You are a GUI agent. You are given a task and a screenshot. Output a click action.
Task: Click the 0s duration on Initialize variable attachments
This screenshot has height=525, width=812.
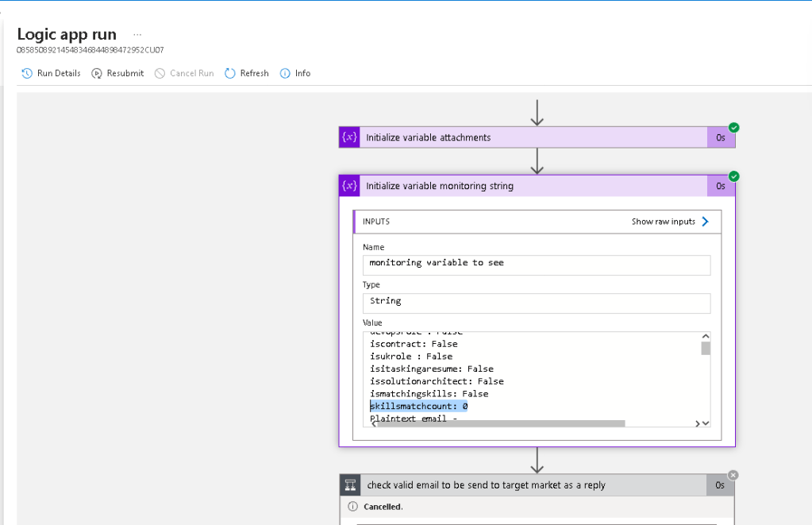[x=721, y=137]
